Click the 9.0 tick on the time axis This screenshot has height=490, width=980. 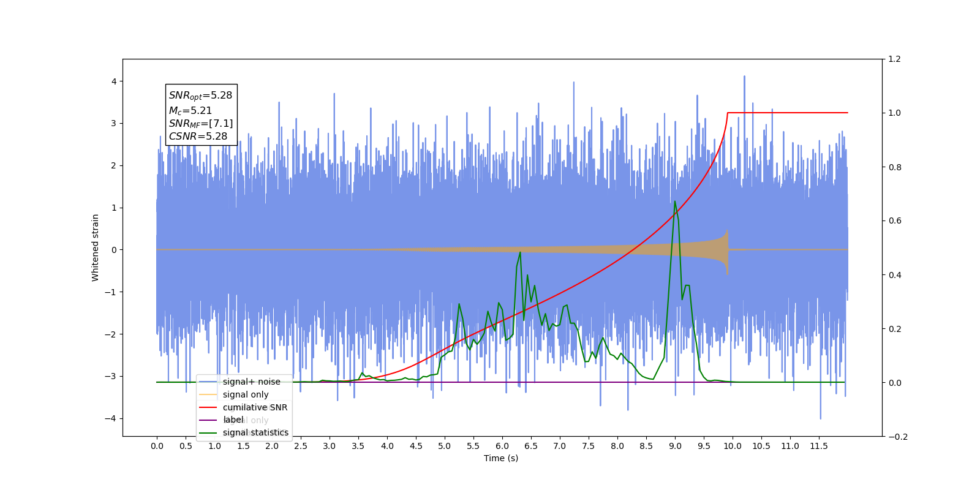coord(675,446)
